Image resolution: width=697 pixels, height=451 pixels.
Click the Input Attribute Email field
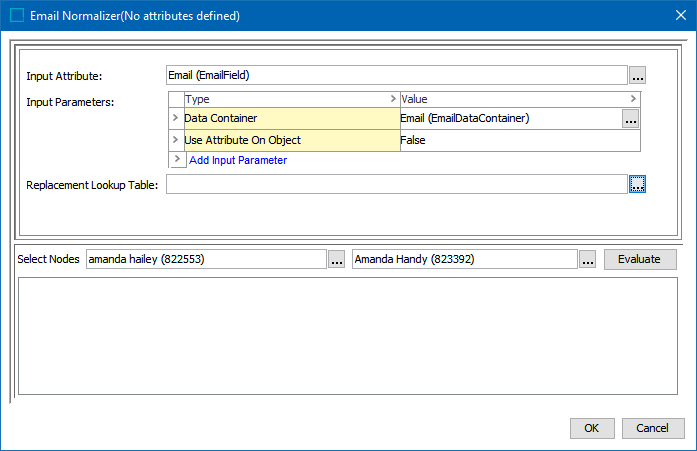(x=396, y=75)
